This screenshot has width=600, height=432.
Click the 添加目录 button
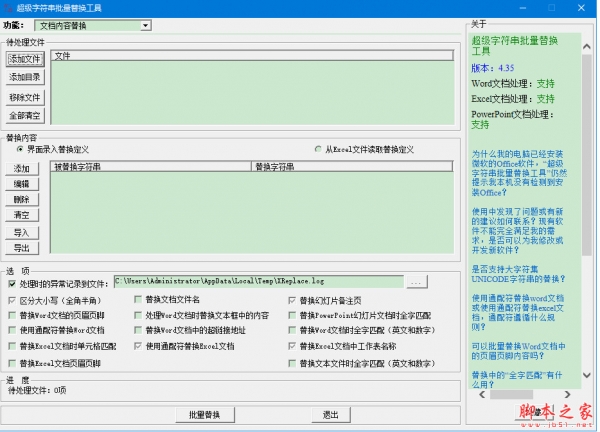(x=25, y=77)
